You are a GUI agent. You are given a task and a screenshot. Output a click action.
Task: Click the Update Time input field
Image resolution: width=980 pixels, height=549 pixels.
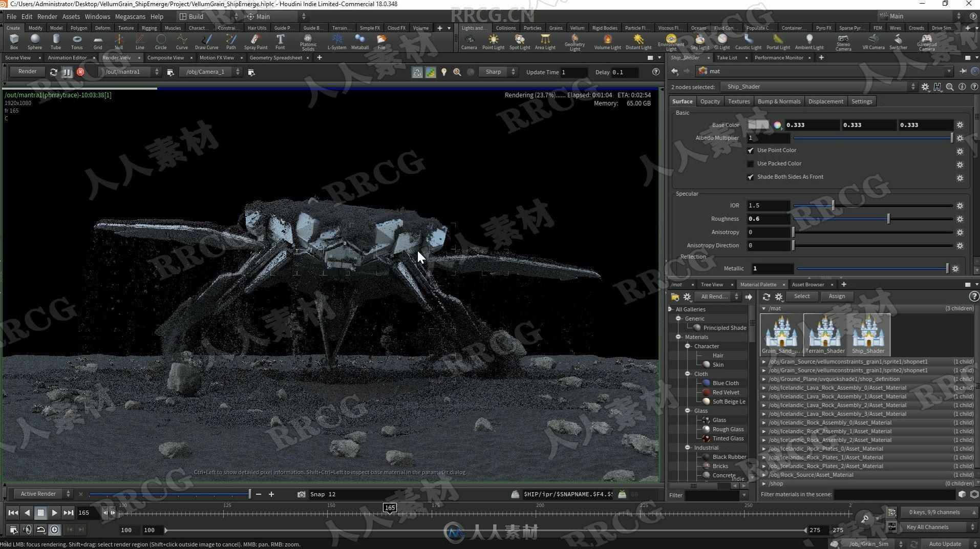tap(573, 72)
